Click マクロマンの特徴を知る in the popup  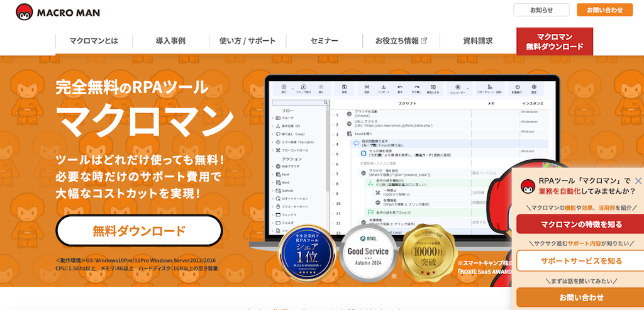coord(580,224)
